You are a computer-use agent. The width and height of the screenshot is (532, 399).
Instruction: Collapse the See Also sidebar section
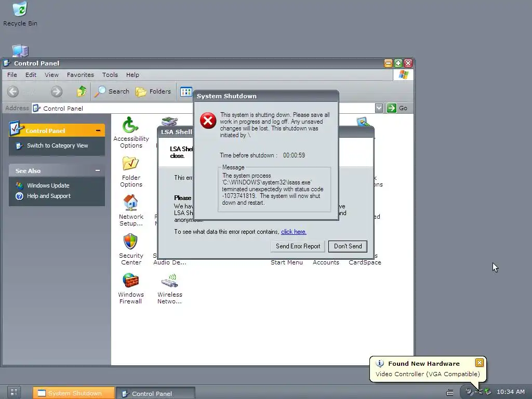click(x=98, y=170)
